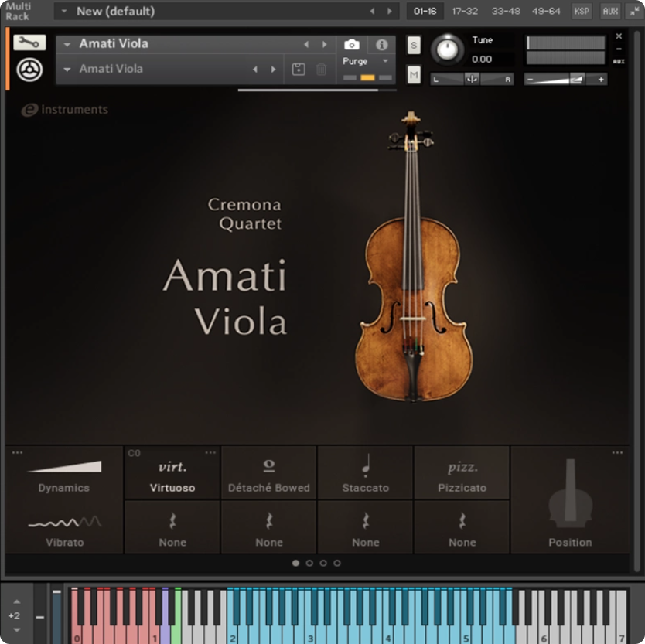Switch to channels 01-16 tab
The width and height of the screenshot is (645, 644).
click(425, 11)
